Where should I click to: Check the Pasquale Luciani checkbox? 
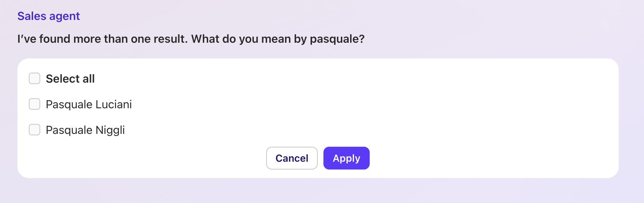[x=35, y=104]
